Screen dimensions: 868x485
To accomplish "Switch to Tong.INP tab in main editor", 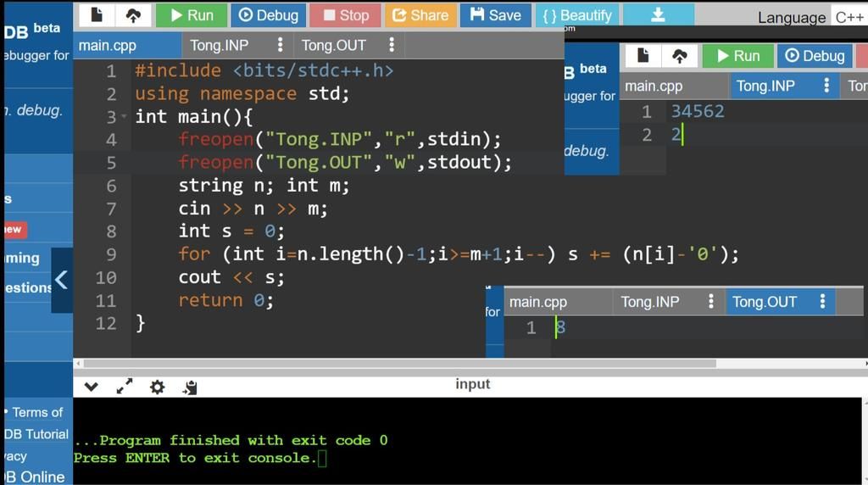I will coord(220,46).
